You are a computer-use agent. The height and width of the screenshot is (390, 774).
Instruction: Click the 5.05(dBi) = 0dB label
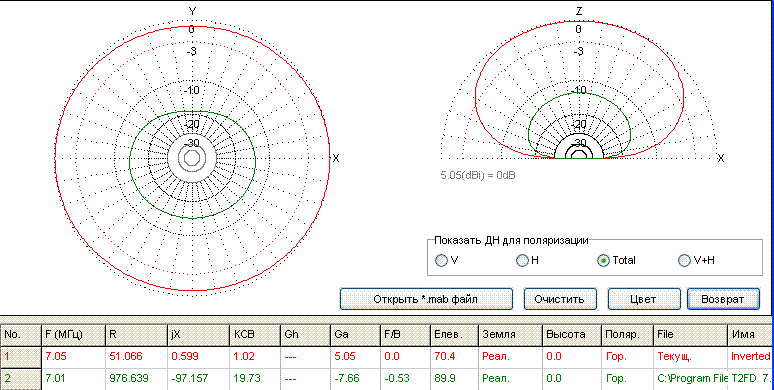[x=477, y=175]
